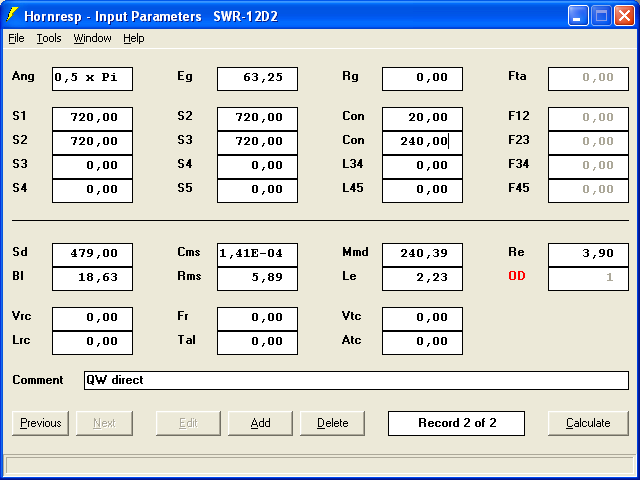Click the OD field showing 1
This screenshot has height=480, width=640.
[588, 279]
